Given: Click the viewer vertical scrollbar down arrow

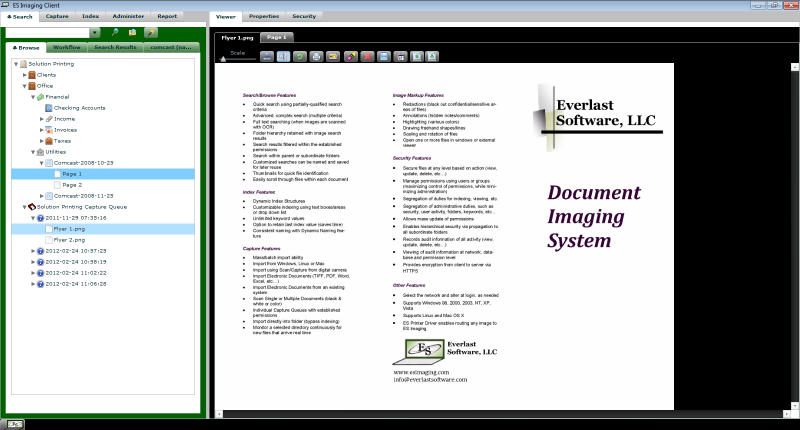Looking at the screenshot, I should [794, 406].
